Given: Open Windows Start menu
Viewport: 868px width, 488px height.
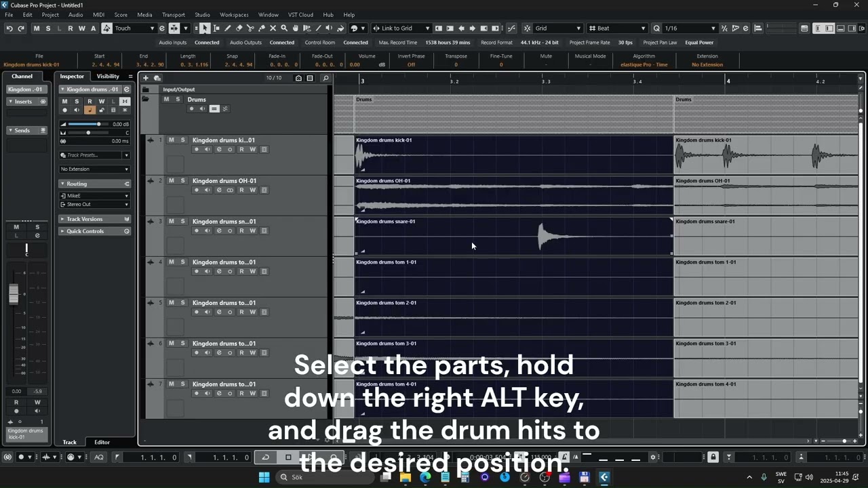Looking at the screenshot, I should 264,477.
